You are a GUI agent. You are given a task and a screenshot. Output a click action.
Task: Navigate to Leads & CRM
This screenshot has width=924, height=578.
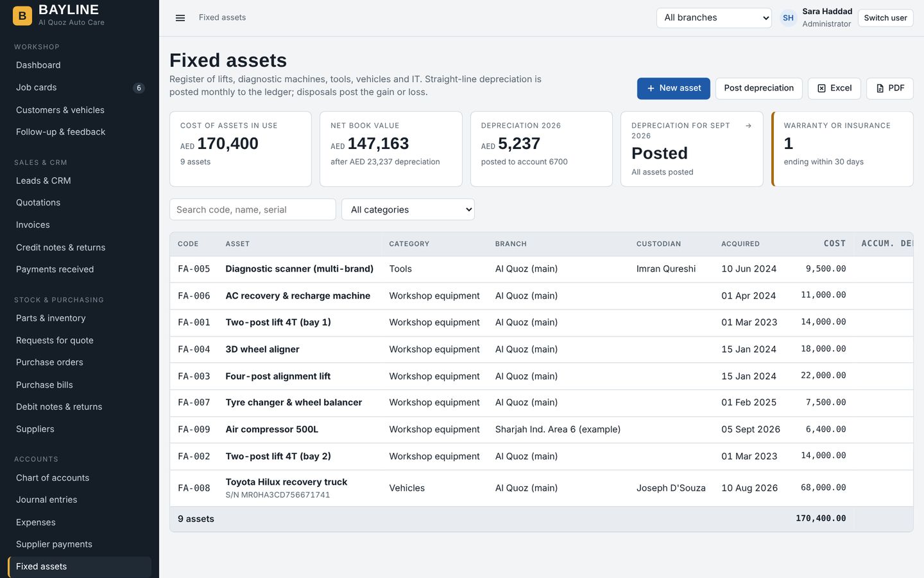point(80,180)
